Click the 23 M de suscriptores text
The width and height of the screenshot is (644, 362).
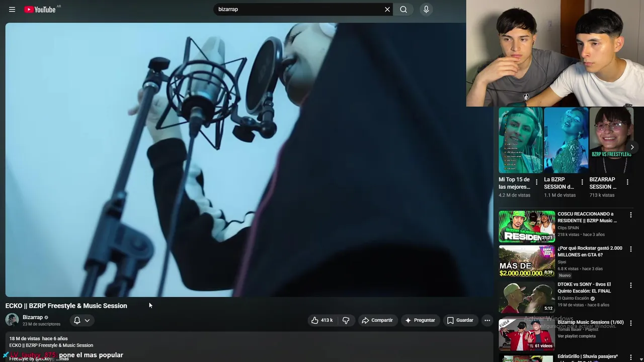coord(41,324)
